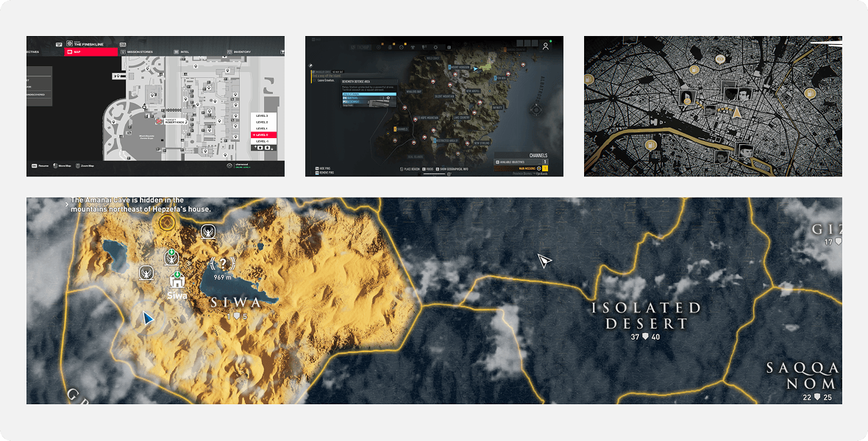868x441 pixels.
Task: Select a hunting lair spider icon near Siwa
Action: pos(207,232)
